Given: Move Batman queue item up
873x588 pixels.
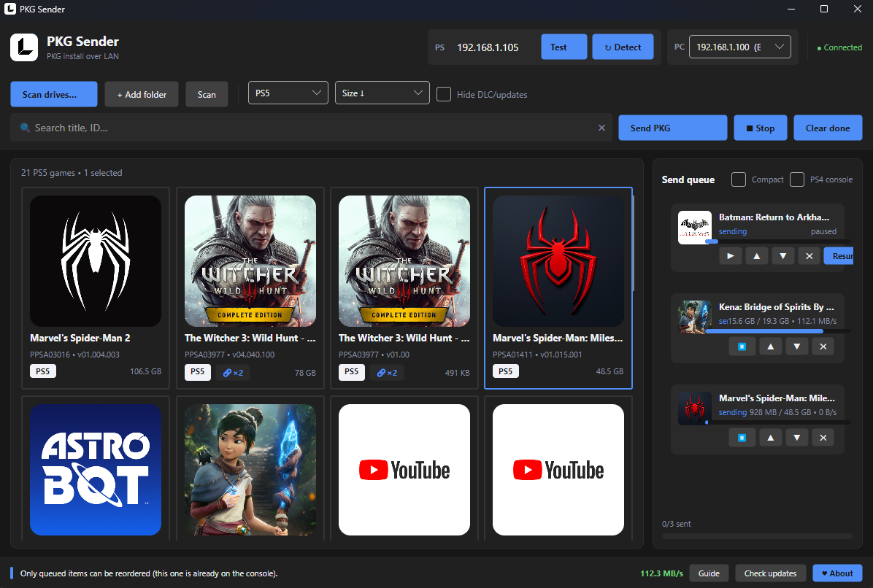Looking at the screenshot, I should pyautogui.click(x=757, y=256).
